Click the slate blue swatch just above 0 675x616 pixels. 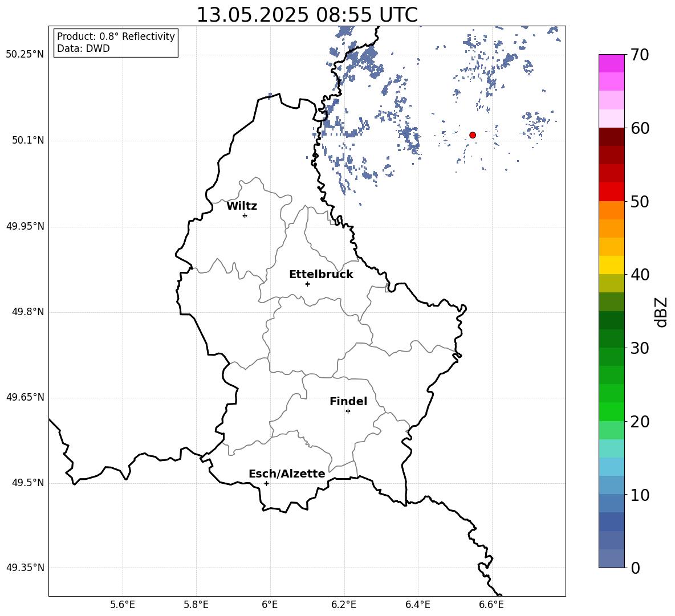click(x=612, y=558)
